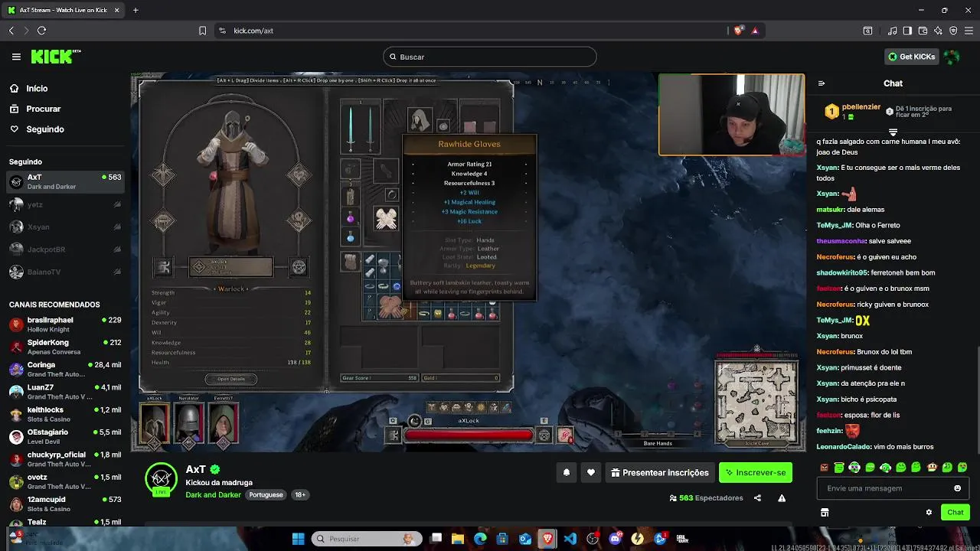The height and width of the screenshot is (551, 980).
Task: Open recommended channel brasilraphael
Action: [x=65, y=324]
